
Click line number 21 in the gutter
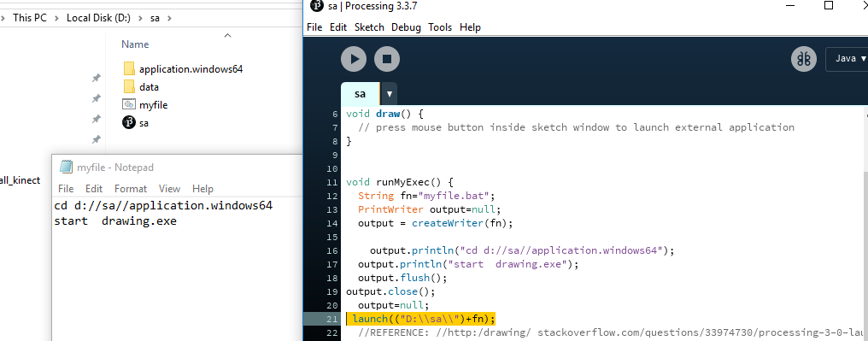pyautogui.click(x=332, y=319)
